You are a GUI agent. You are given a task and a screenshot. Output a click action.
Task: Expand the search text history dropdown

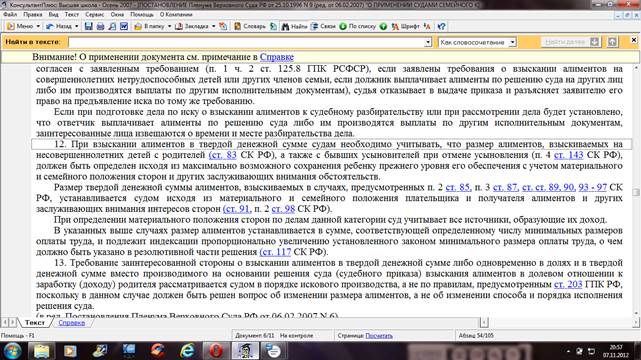(428, 42)
